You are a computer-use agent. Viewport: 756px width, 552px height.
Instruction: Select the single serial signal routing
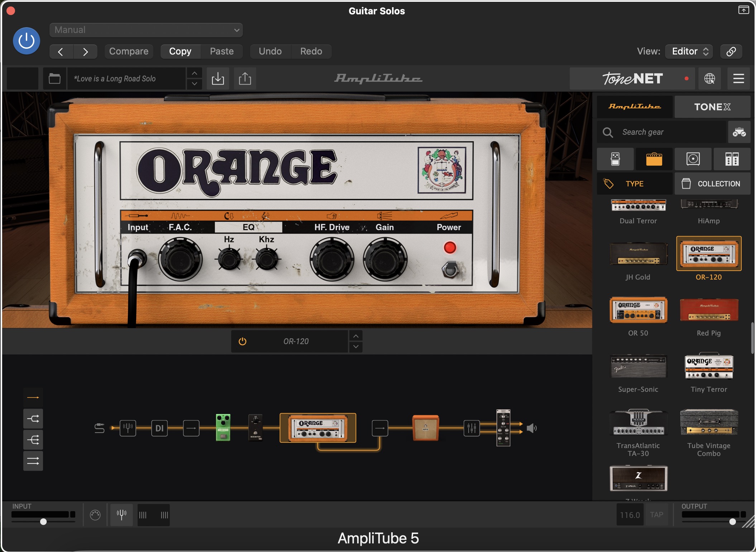pos(33,398)
